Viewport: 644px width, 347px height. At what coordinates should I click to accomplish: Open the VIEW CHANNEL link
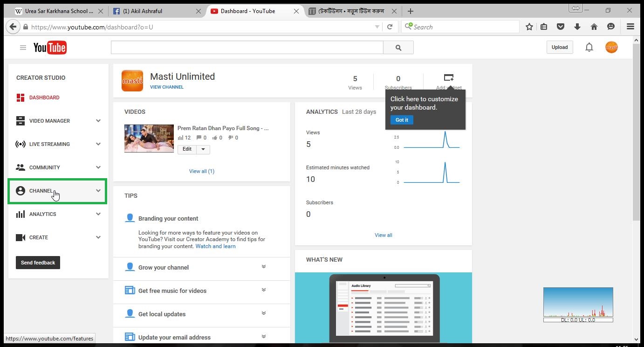167,87
